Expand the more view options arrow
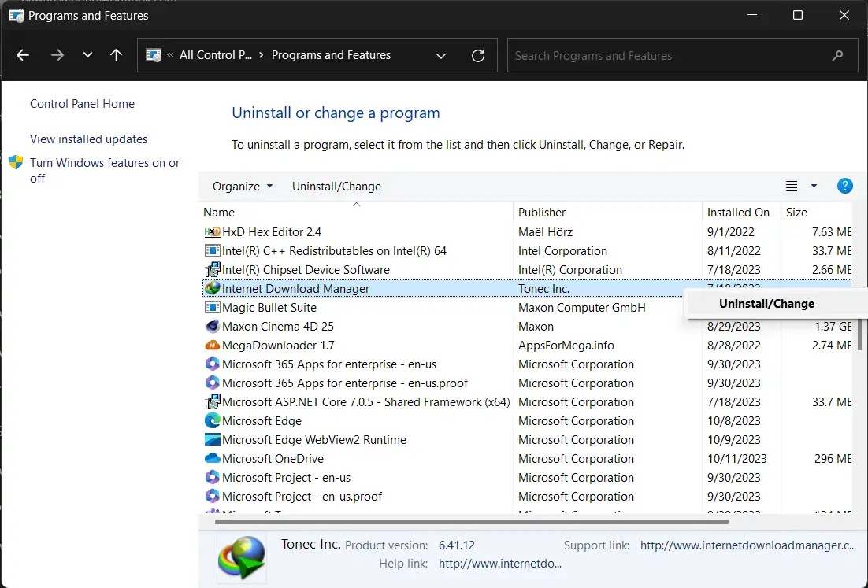 [x=814, y=186]
